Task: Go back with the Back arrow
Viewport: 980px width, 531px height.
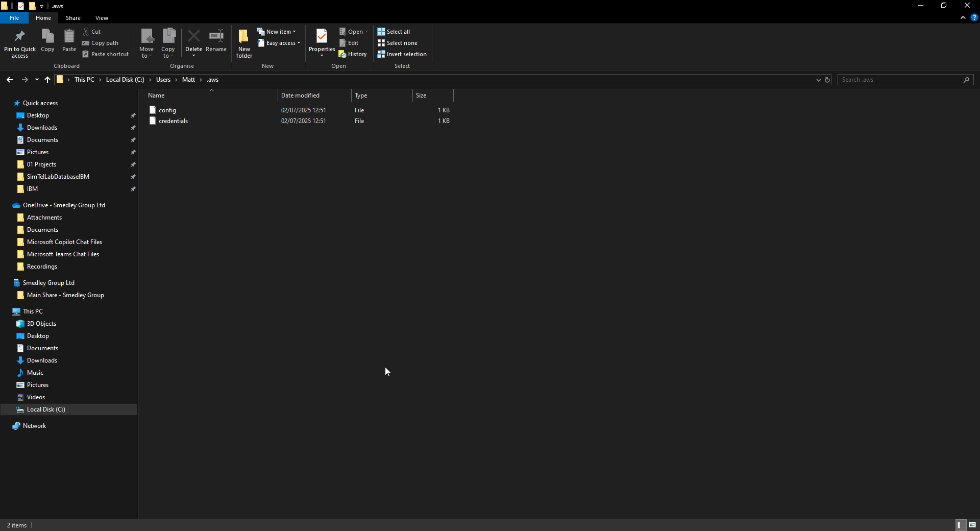Action: (10, 80)
